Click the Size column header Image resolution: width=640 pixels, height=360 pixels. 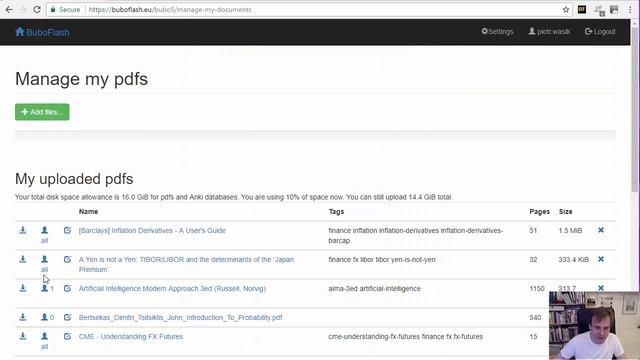(x=565, y=211)
